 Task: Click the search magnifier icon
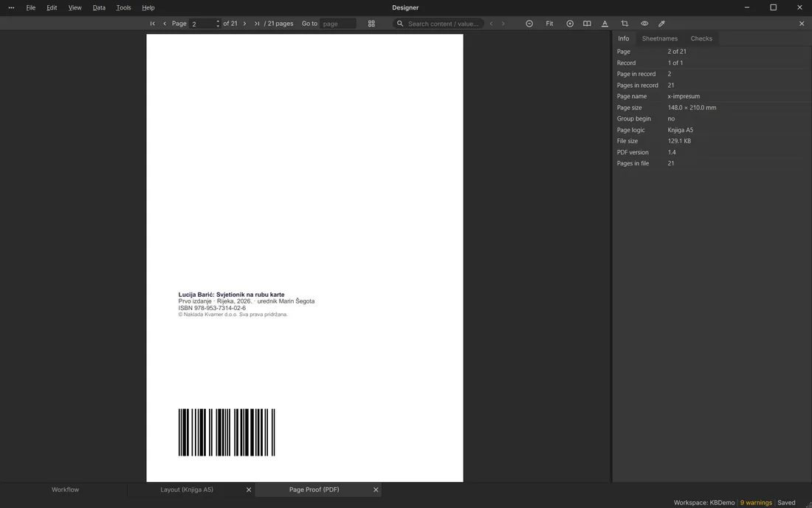point(400,24)
